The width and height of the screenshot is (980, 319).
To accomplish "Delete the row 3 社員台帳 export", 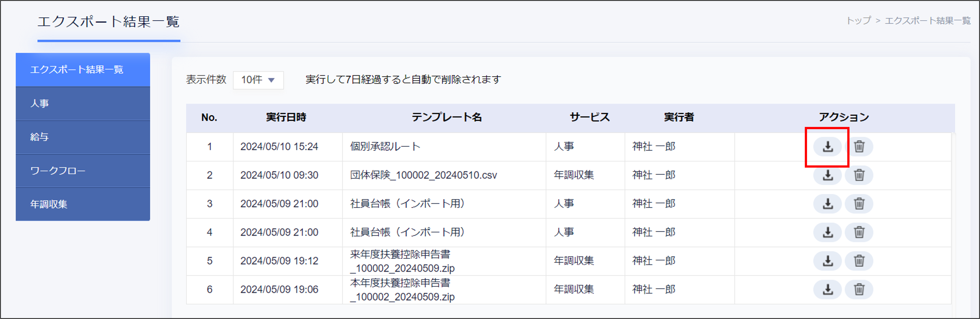I will tap(859, 204).
